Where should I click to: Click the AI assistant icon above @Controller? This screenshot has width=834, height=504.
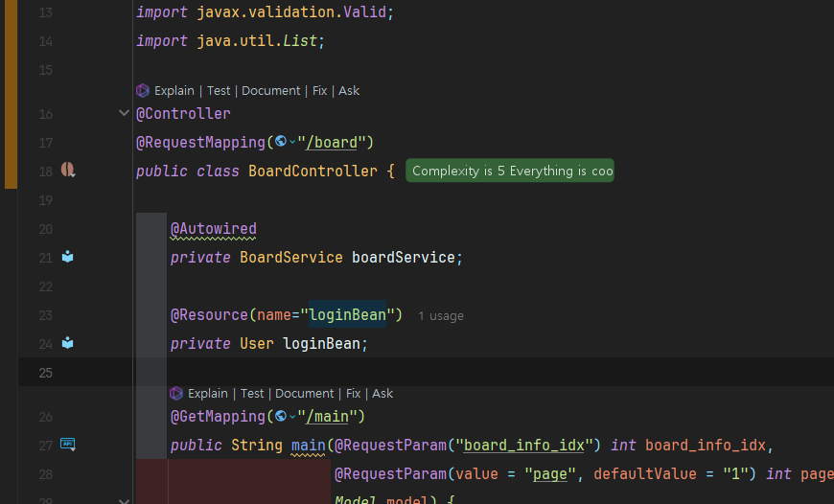click(143, 90)
